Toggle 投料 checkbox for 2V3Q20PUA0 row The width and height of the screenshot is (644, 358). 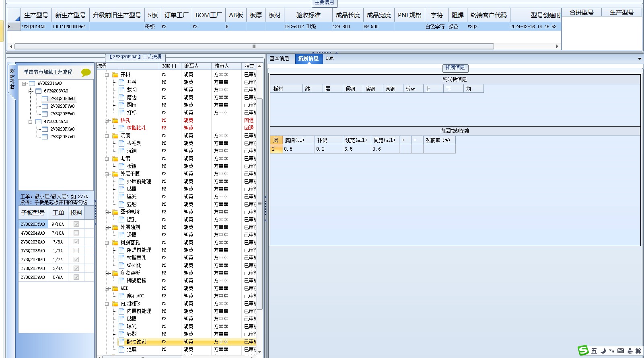(x=76, y=260)
